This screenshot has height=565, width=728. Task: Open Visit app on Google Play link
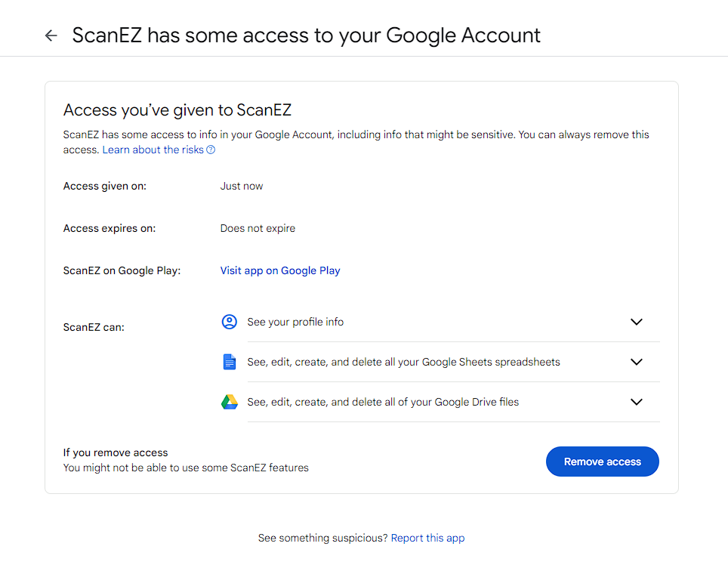coord(280,270)
